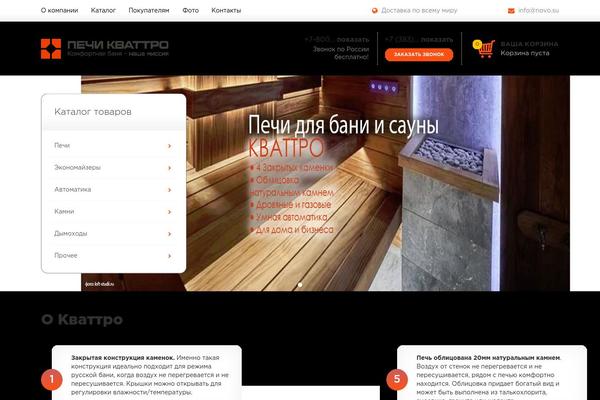Open Контакты menu item
The height and width of the screenshot is (400, 600).
(226, 10)
